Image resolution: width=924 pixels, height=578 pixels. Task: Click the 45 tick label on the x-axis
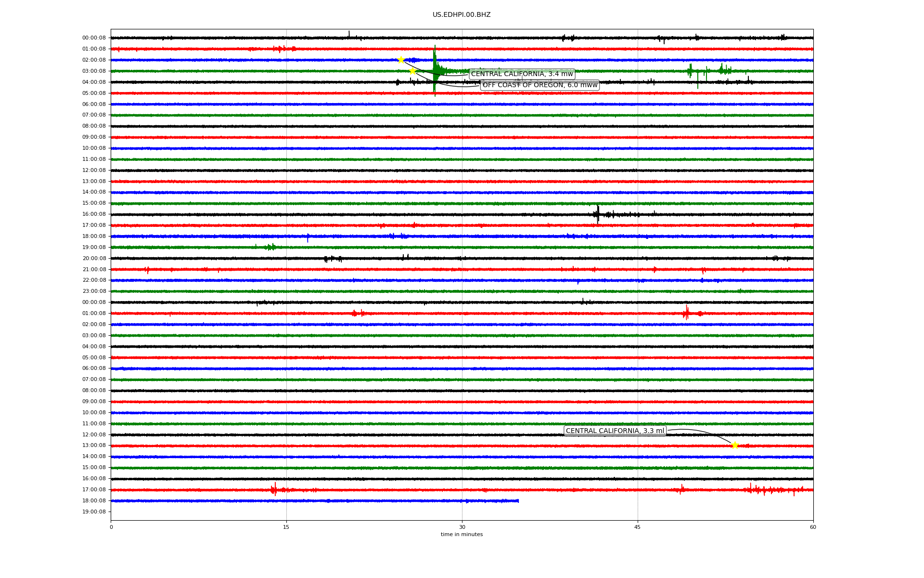(638, 527)
